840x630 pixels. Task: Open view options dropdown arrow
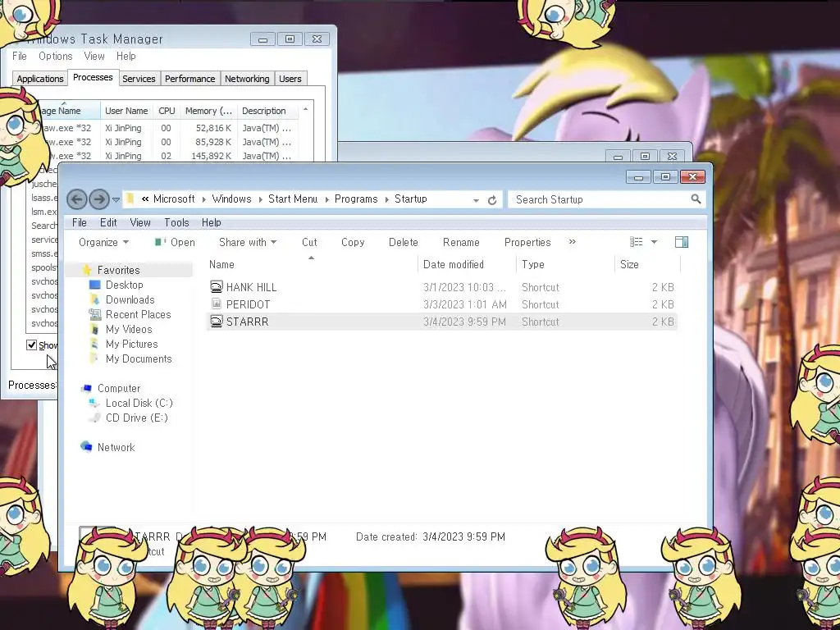point(654,242)
